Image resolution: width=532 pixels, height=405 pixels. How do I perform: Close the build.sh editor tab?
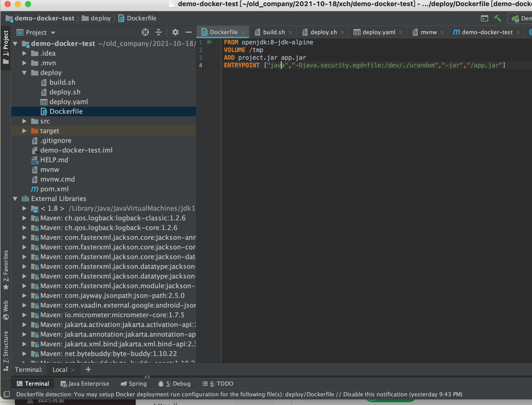pyautogui.click(x=290, y=32)
